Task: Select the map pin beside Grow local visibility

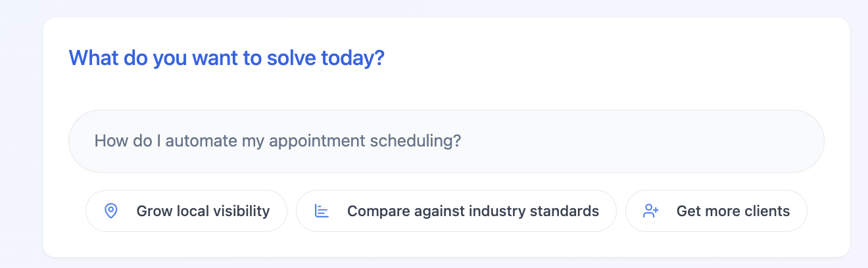Action: tap(111, 211)
